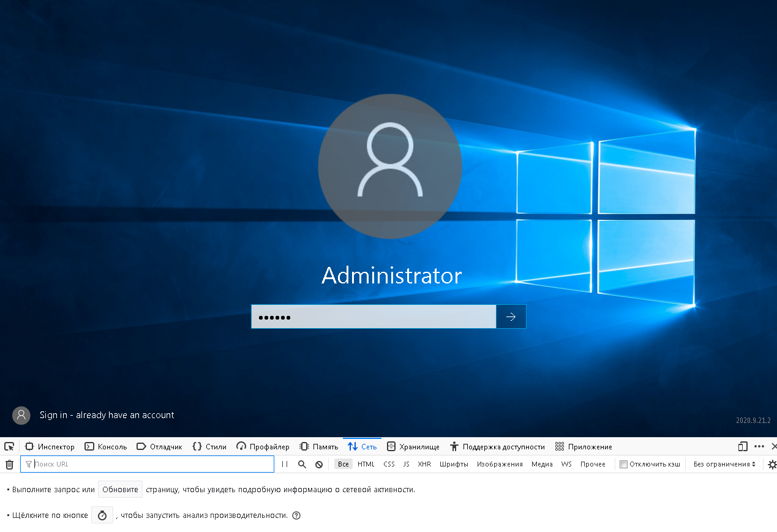Open Без ограничения throttling dropdown
This screenshot has width=777, height=532.
coord(725,464)
